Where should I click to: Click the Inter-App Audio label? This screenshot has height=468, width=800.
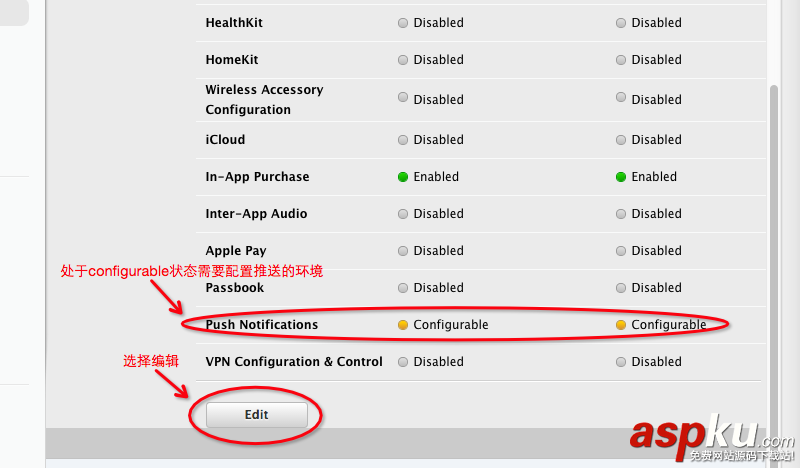coord(256,214)
